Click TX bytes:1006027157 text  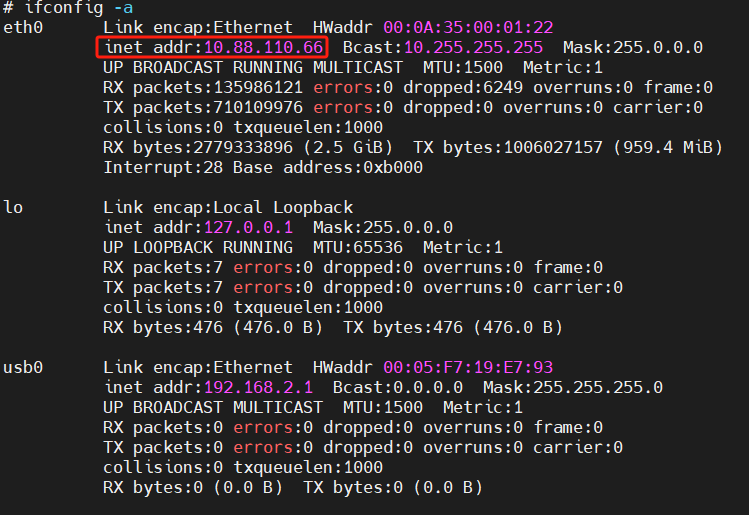(x=508, y=148)
